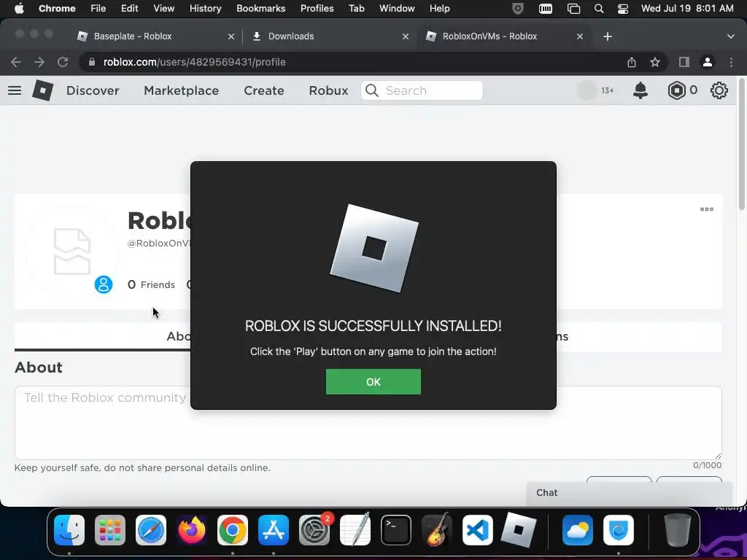Image resolution: width=747 pixels, height=560 pixels.
Task: Open the Bookmarks menu
Action: (260, 8)
